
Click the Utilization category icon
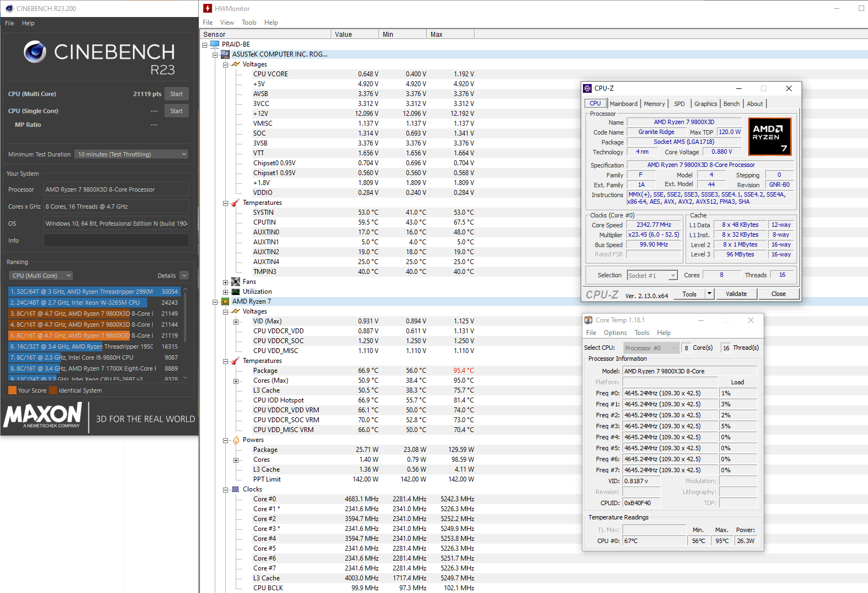[236, 292]
